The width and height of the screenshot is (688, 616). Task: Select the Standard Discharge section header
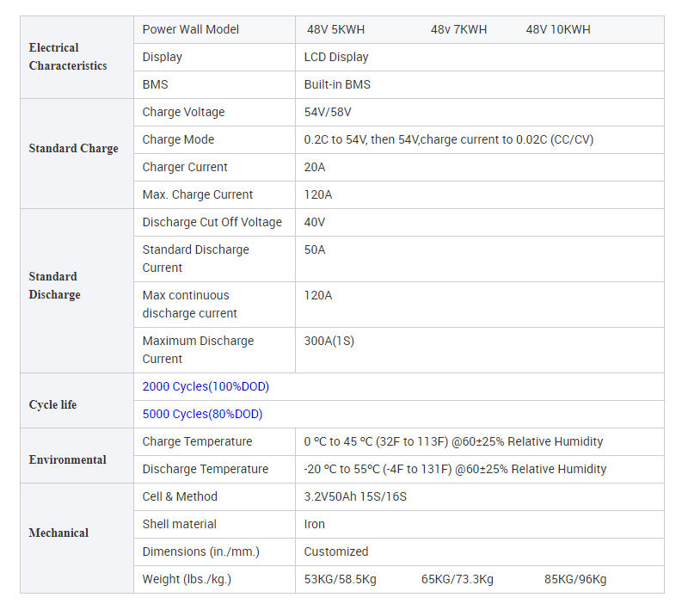pos(54,286)
